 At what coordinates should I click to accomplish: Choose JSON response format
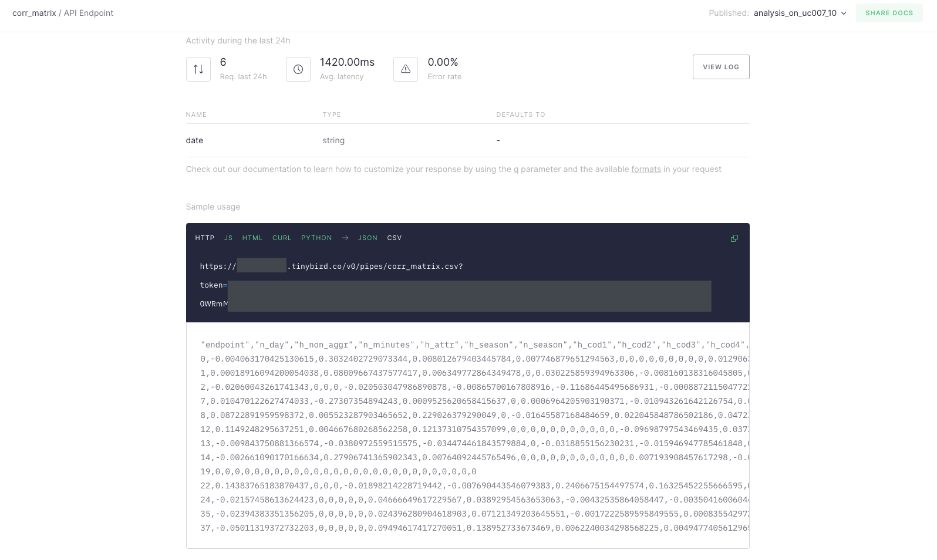[x=368, y=238]
